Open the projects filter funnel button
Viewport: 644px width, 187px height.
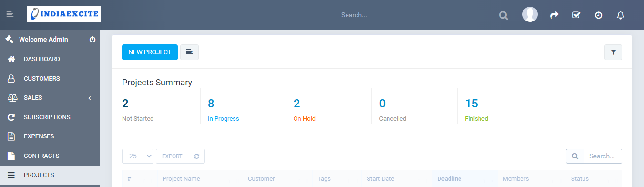[613, 52]
